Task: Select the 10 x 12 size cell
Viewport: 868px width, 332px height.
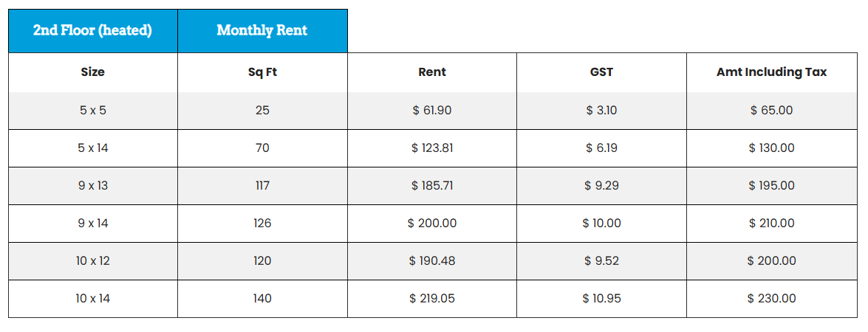Action: pos(92,261)
